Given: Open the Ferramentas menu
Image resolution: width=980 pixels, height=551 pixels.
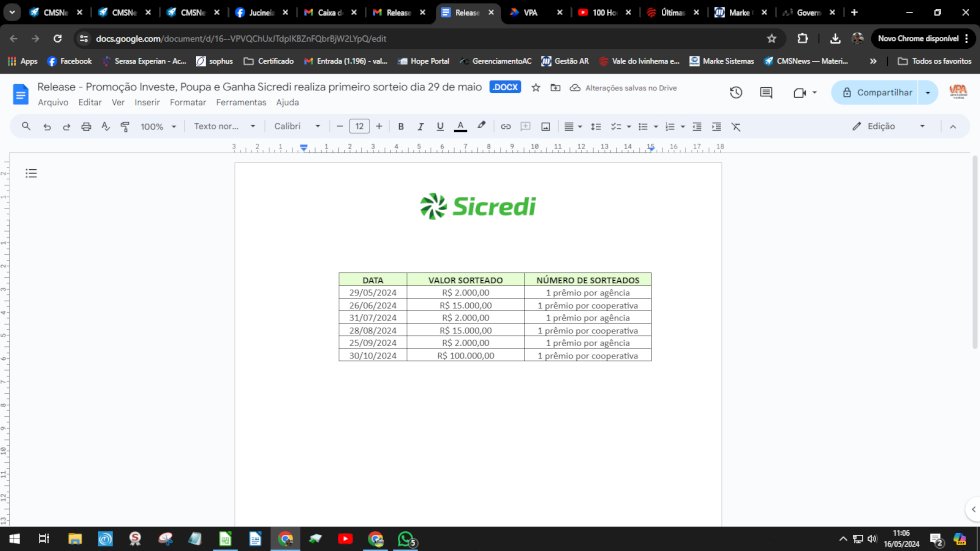Looking at the screenshot, I should click(x=241, y=102).
